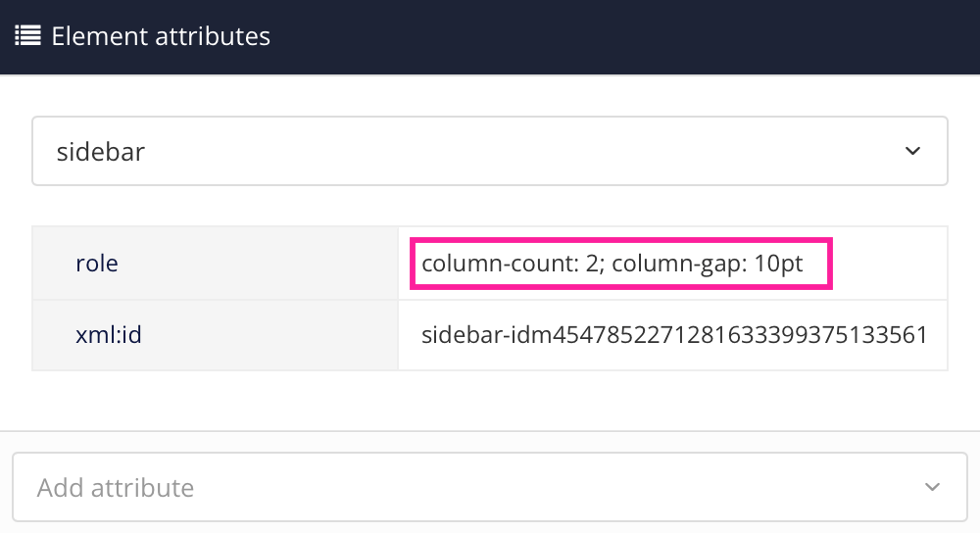Screen dimensions: 980x533
Task: Click the word sidebar in the selector
Action: (x=101, y=152)
